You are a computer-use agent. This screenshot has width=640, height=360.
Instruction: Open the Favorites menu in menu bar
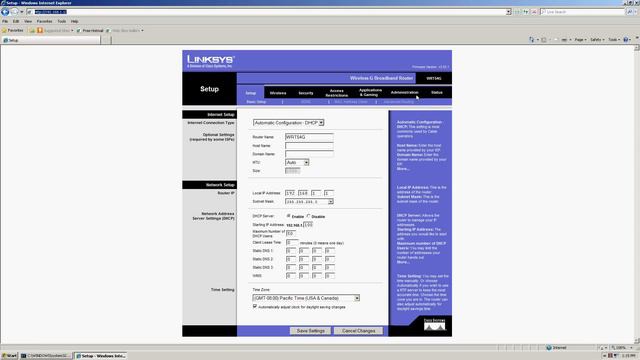(44, 21)
